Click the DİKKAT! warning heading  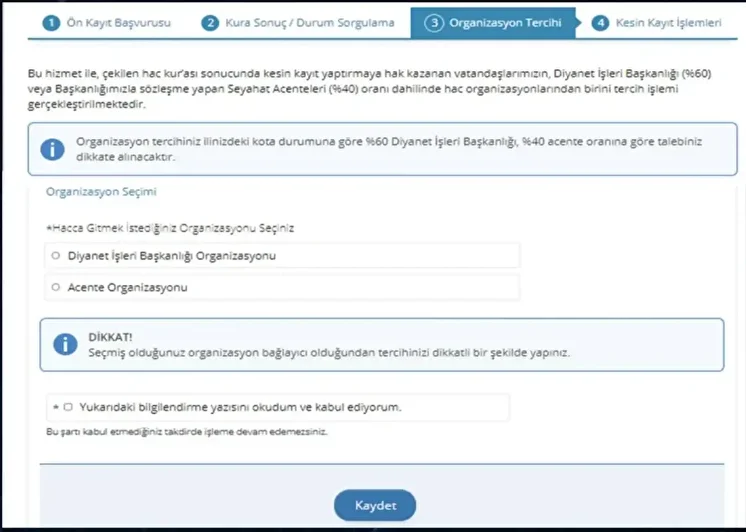pyautogui.click(x=110, y=337)
